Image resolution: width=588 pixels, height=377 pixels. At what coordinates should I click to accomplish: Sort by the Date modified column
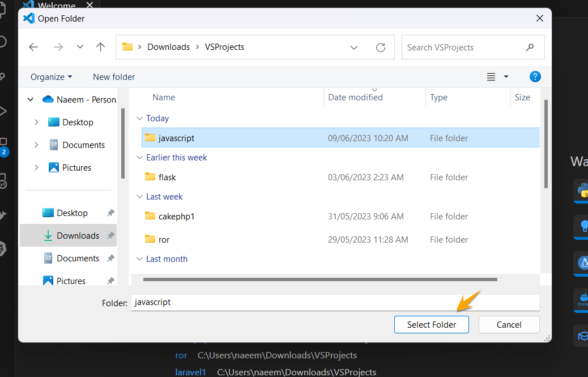pos(355,98)
